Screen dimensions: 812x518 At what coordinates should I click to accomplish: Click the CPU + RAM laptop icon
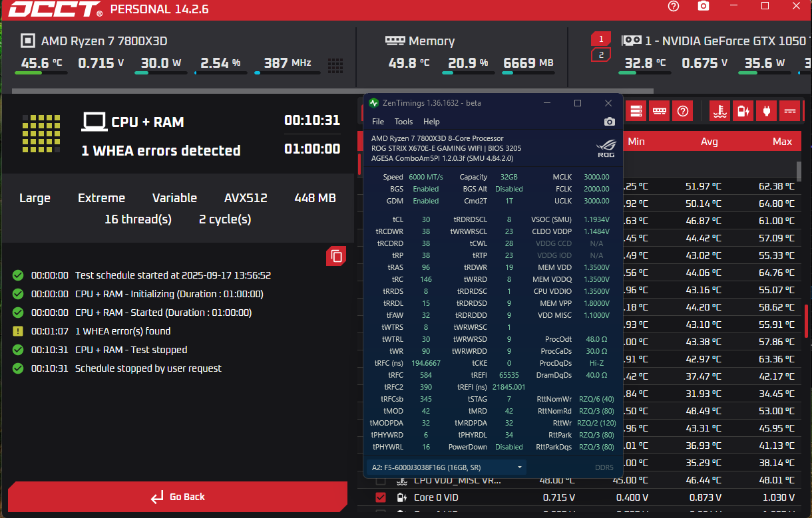point(94,122)
